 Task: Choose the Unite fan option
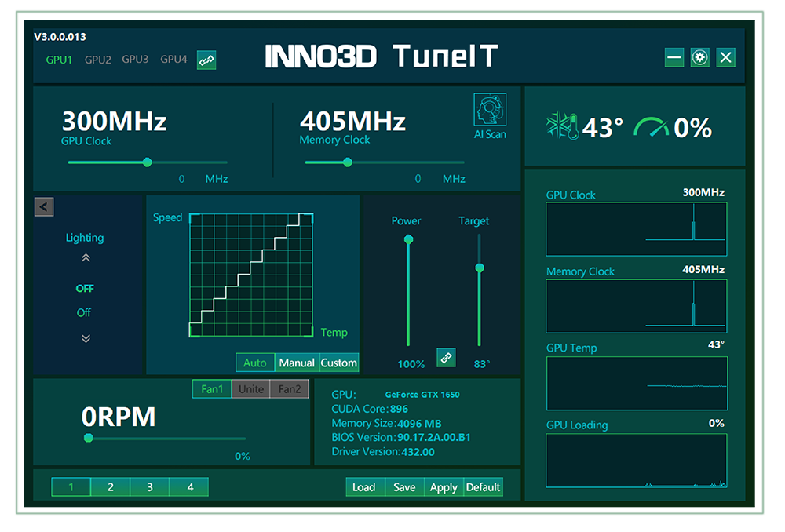tap(251, 389)
